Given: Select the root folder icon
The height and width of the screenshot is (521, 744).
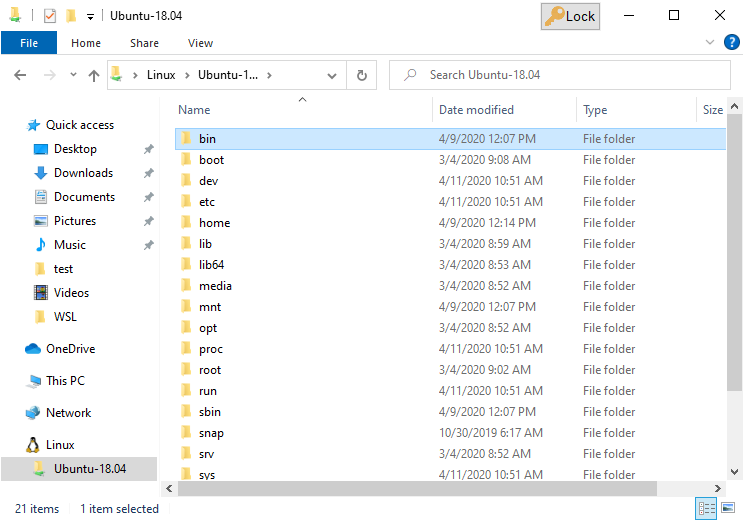Looking at the screenshot, I should 186,370.
